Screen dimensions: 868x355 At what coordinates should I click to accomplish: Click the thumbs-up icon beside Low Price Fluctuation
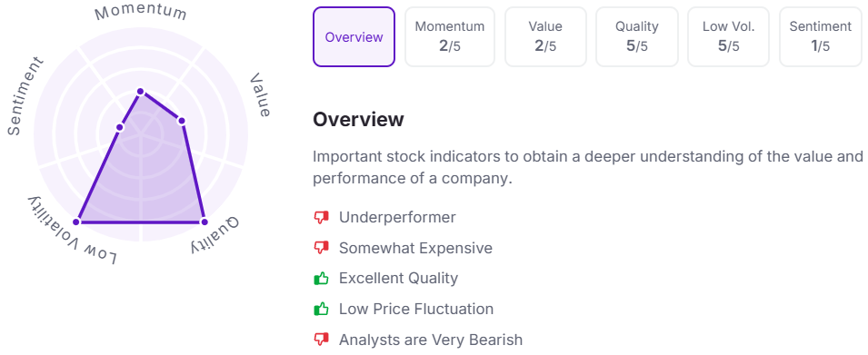[x=321, y=309]
